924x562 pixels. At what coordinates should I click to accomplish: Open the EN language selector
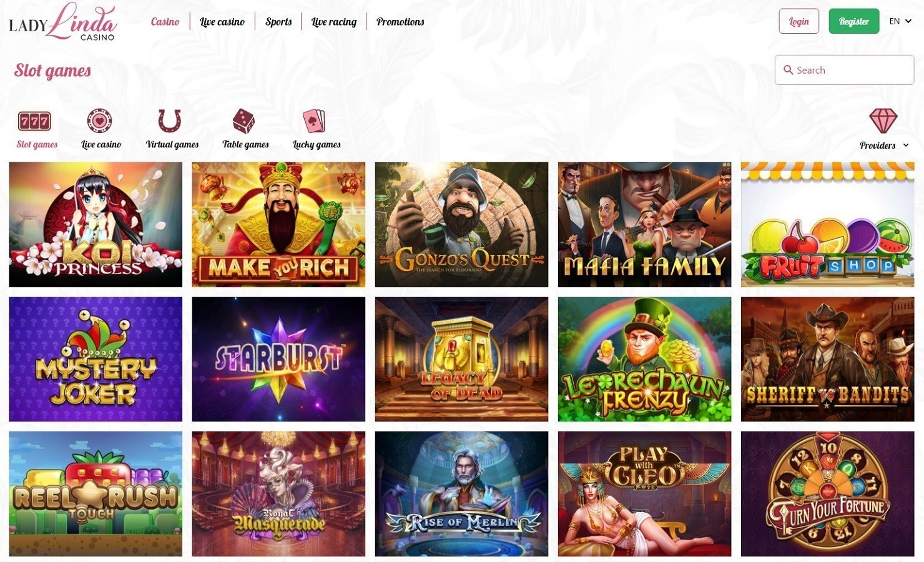(900, 21)
